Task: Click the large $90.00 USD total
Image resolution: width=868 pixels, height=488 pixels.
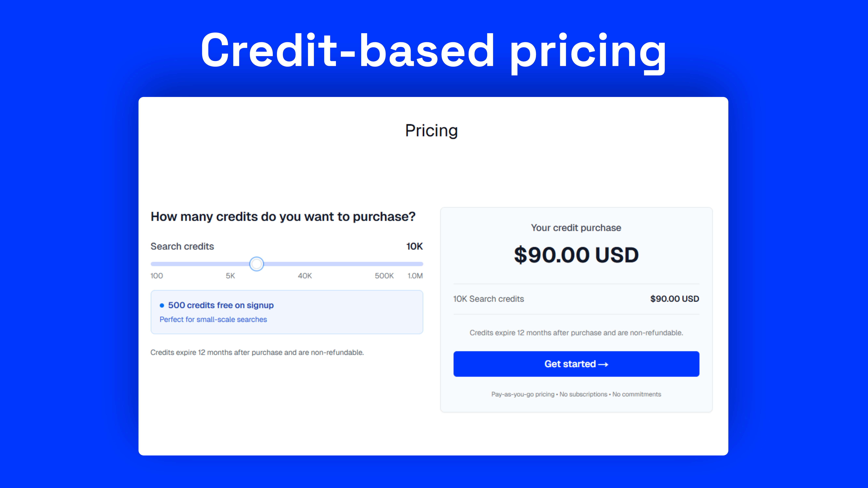Action: [x=576, y=255]
